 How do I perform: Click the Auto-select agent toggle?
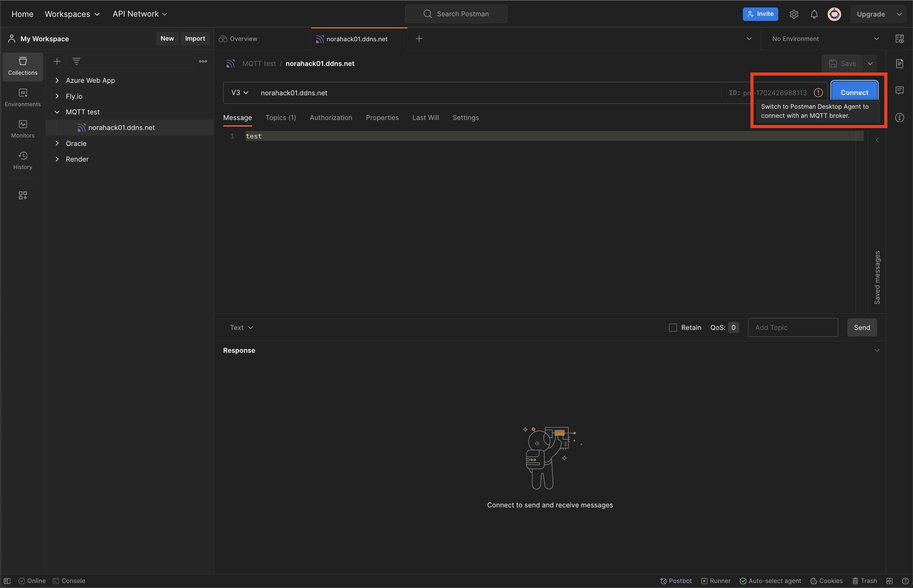(770, 581)
